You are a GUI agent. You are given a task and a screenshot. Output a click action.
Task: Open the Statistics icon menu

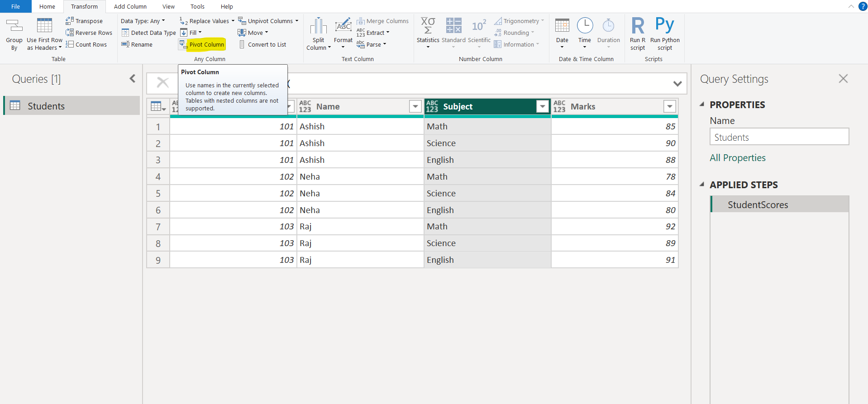pyautogui.click(x=428, y=26)
